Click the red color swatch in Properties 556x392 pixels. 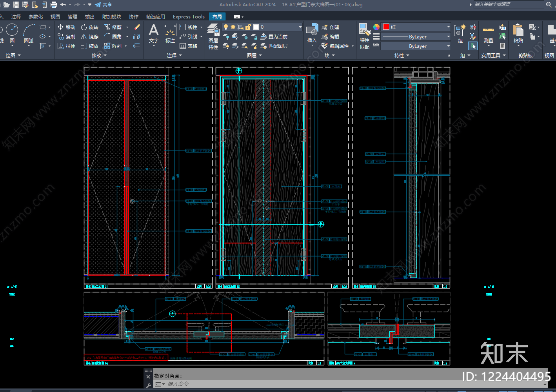point(386,27)
